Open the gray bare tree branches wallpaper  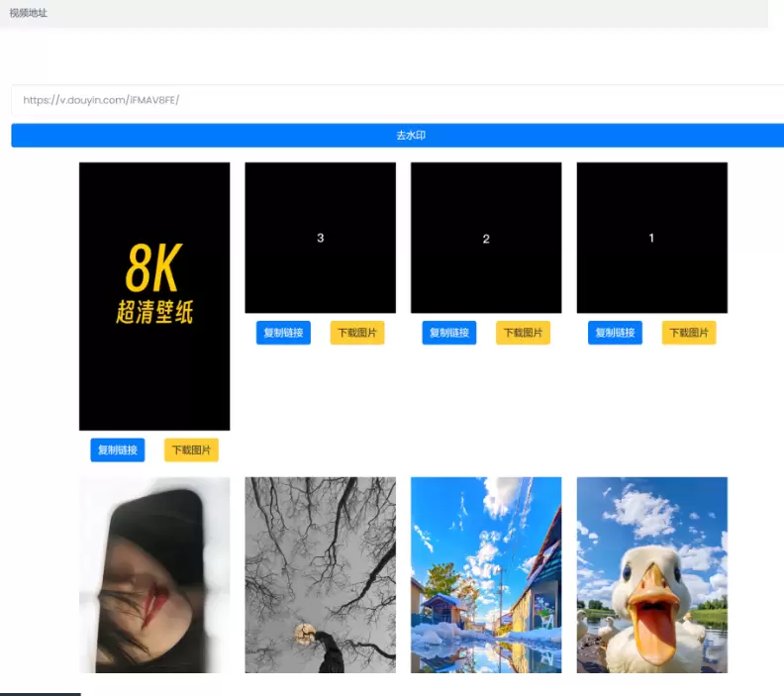coord(321,575)
